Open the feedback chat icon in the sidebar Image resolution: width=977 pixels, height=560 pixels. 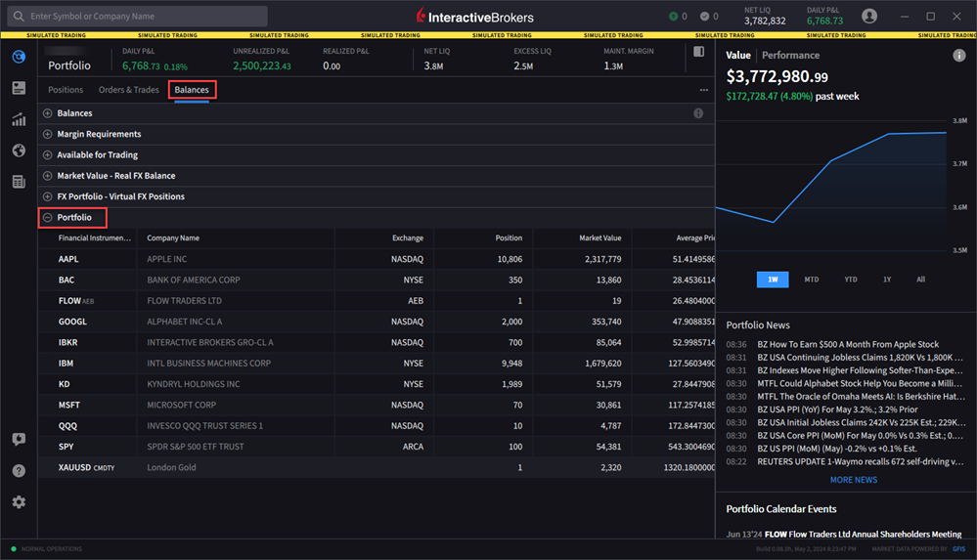(19, 439)
